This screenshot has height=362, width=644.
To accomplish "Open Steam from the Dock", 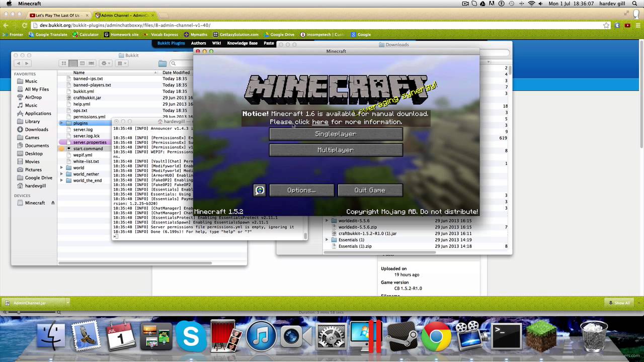I will pyautogui.click(x=401, y=336).
